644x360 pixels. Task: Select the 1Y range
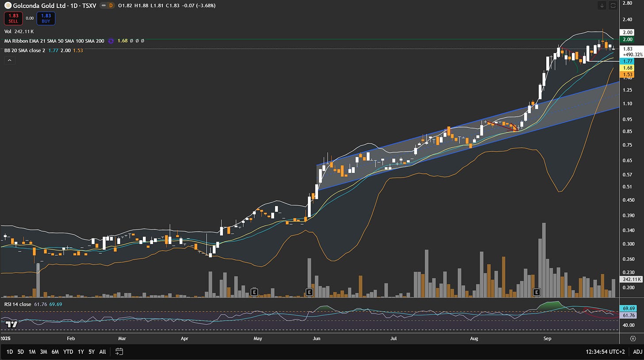pyautogui.click(x=80, y=352)
